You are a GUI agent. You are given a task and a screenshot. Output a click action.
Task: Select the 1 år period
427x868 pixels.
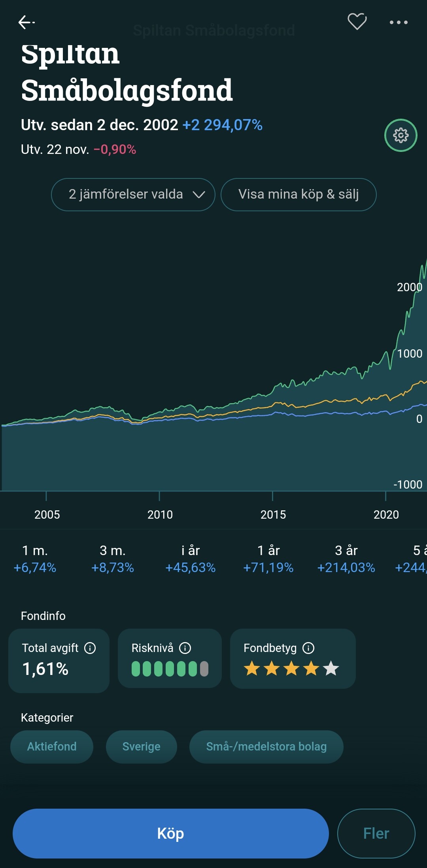point(268,559)
